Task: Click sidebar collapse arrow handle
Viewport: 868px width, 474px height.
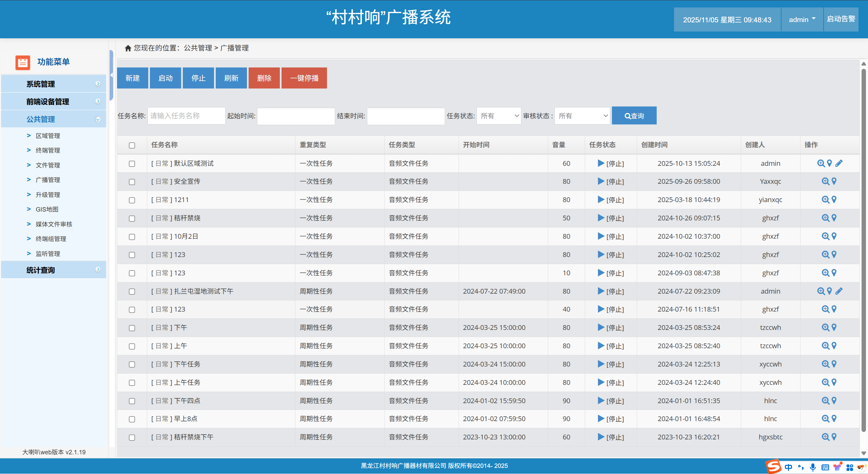Action: pos(111,75)
